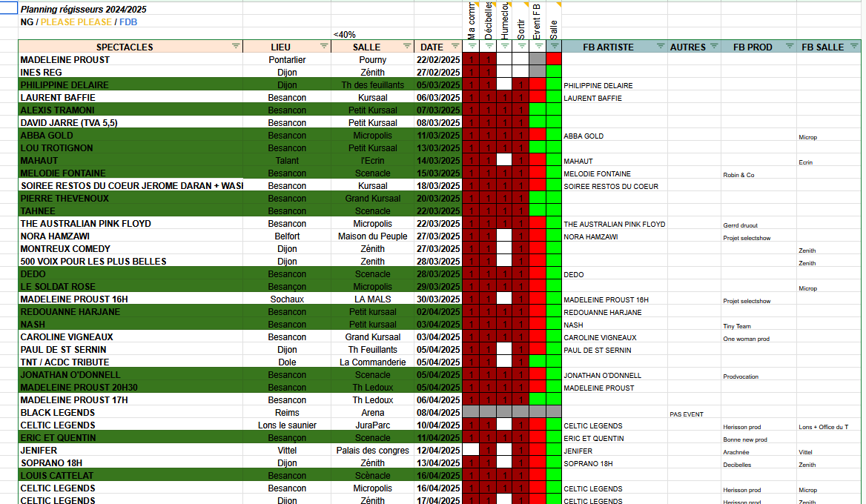This screenshot has height=504, width=866.
Task: Select the 'Palais des congres' venue cell
Action: tap(373, 451)
